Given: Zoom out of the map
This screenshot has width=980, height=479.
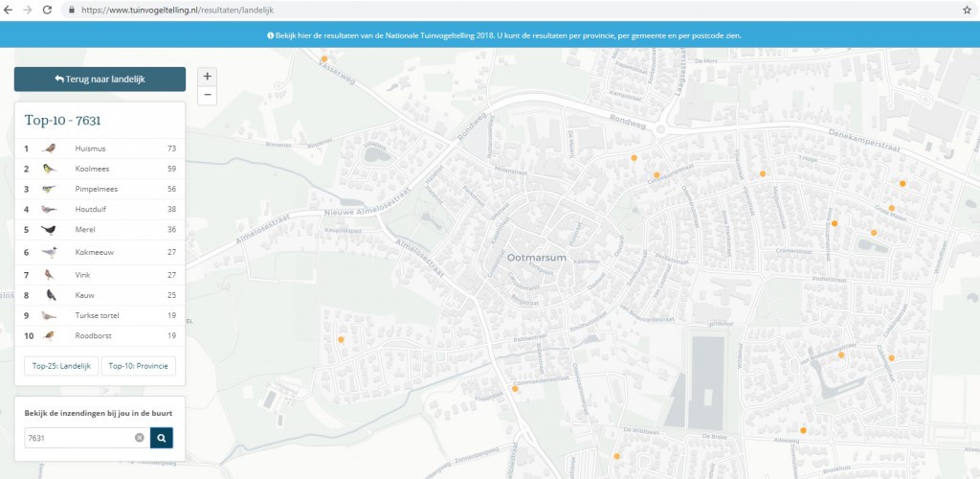Looking at the screenshot, I should (208, 95).
